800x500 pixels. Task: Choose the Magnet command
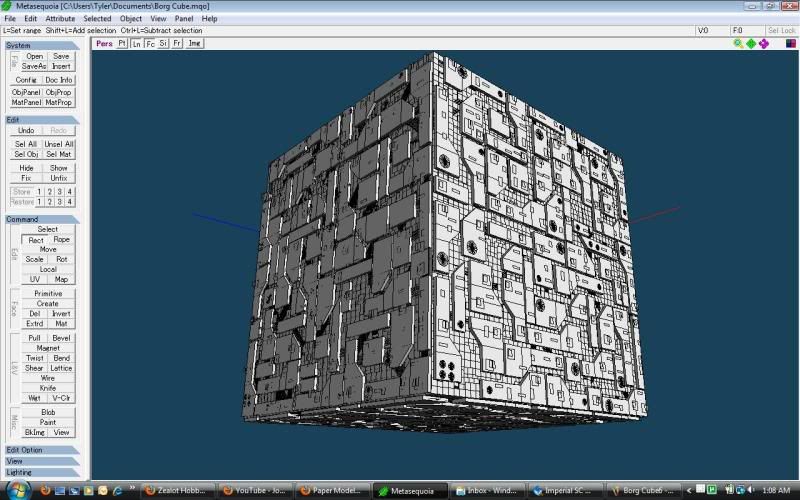point(48,348)
